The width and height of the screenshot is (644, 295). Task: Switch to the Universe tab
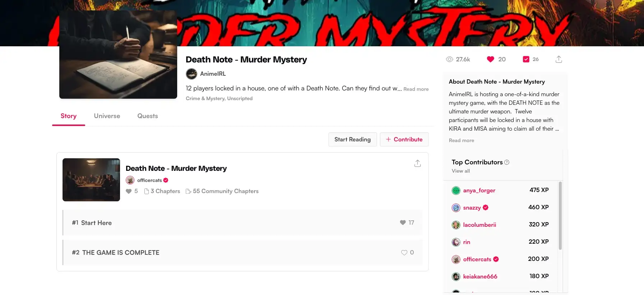(x=107, y=116)
